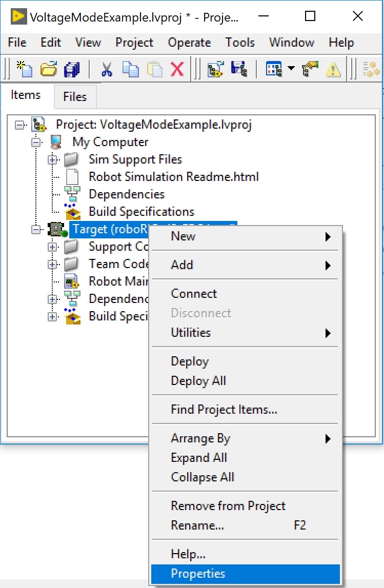The height and width of the screenshot is (588, 384).
Task: Click the Resolve Conflicts toolbar icon
Action: pos(310,69)
